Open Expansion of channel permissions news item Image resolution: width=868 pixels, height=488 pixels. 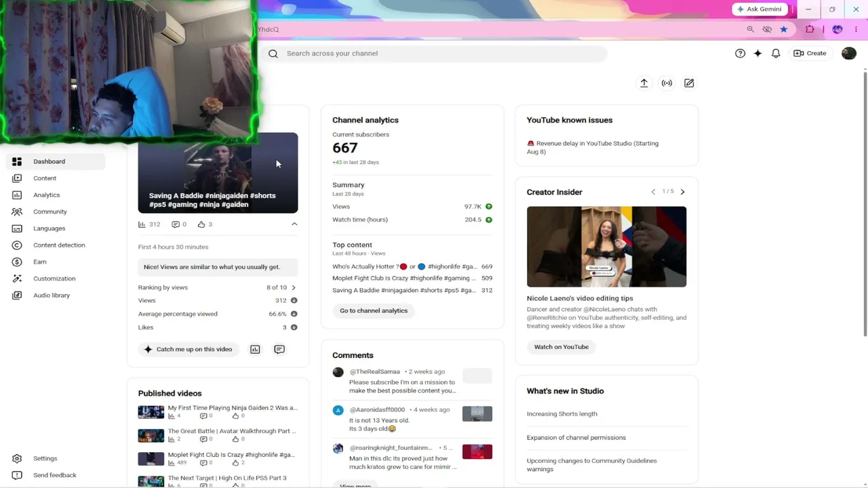click(x=576, y=438)
